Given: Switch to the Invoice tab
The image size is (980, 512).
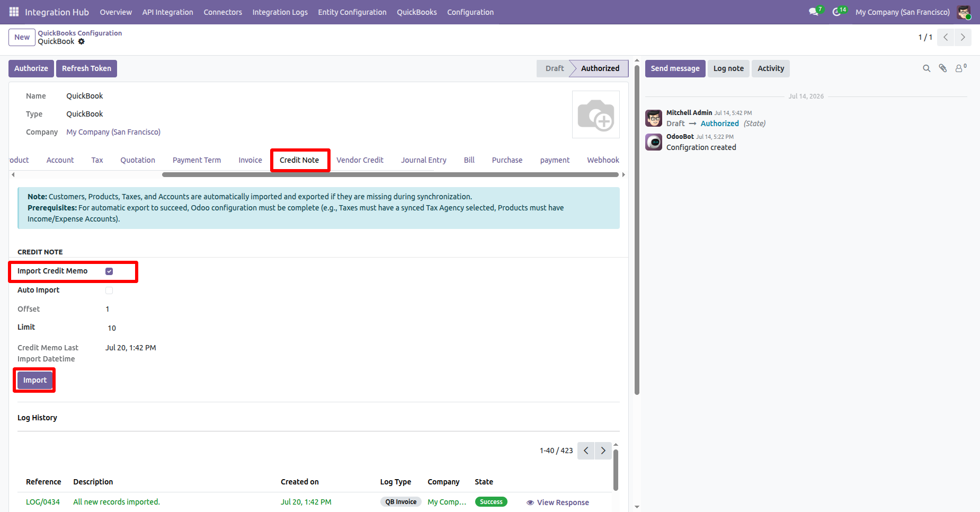Looking at the screenshot, I should 250,160.
